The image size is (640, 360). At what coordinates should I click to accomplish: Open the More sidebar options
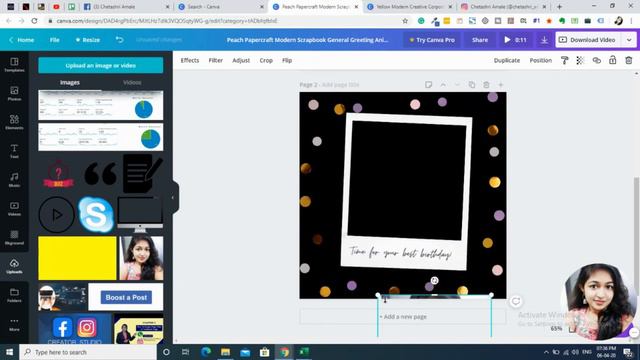14,324
